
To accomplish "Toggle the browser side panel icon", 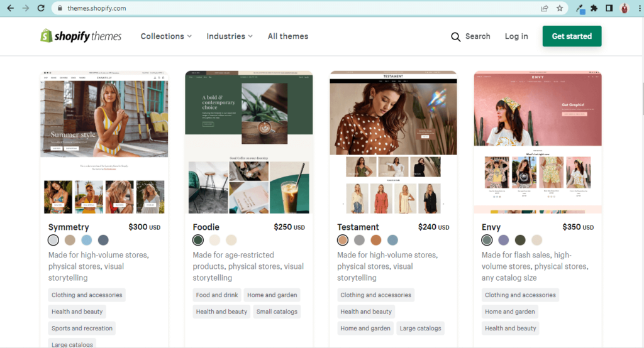I will pos(609,8).
